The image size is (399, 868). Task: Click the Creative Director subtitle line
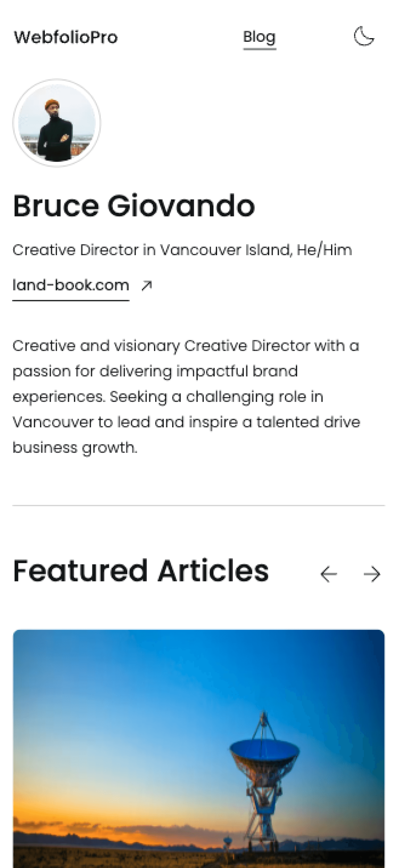(x=182, y=250)
